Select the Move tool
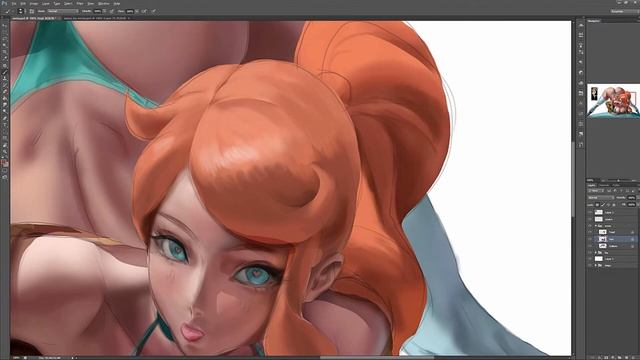Image resolution: width=640 pixels, height=360 pixels. [x=5, y=26]
